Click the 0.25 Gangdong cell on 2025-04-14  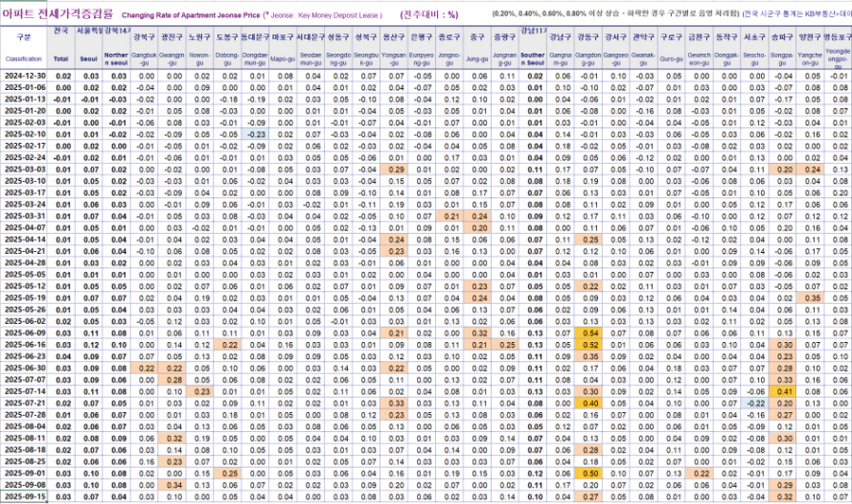(x=587, y=240)
